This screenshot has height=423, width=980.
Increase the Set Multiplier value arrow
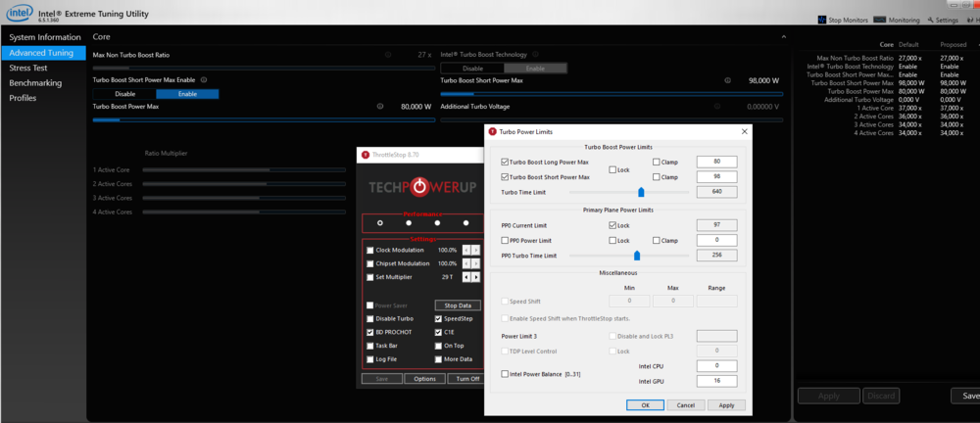476,277
